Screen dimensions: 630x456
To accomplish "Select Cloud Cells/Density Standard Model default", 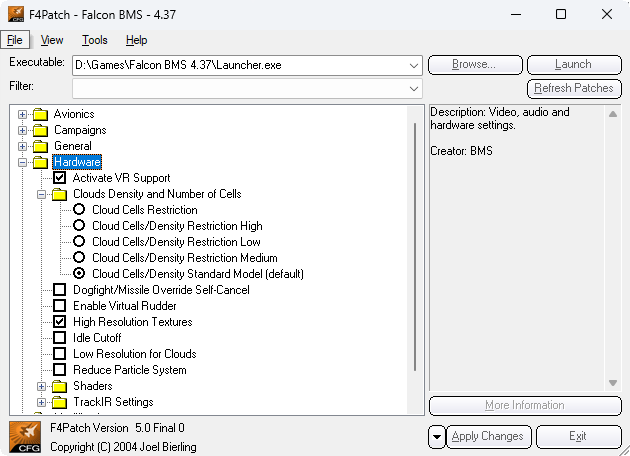I will 79,274.
